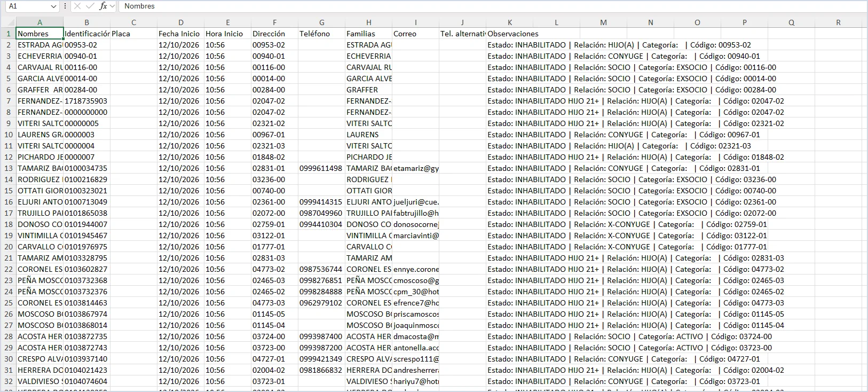Select column K header

point(509,22)
